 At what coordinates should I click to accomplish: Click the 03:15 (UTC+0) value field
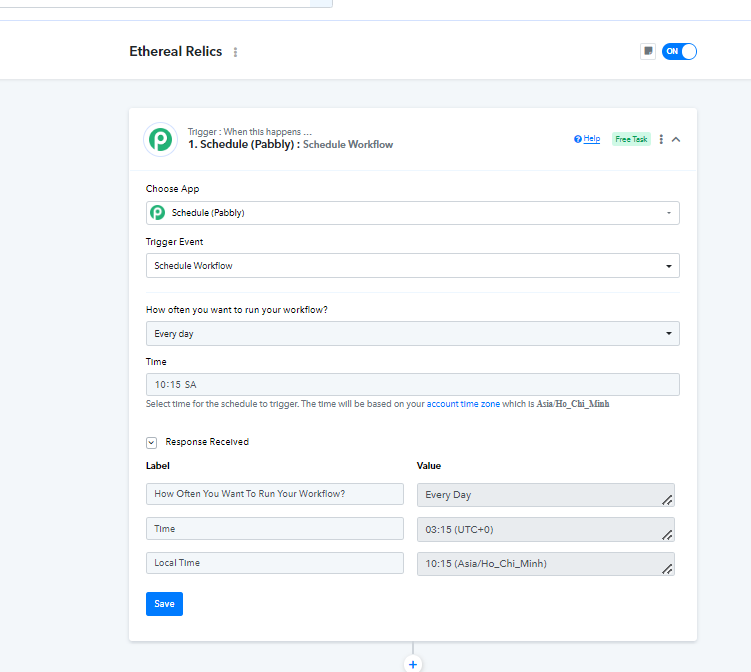[546, 529]
